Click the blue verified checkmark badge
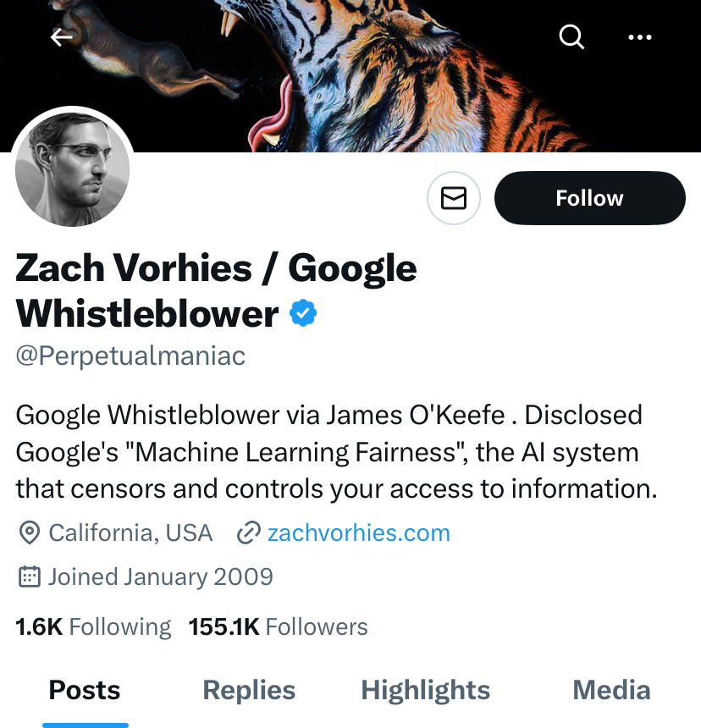This screenshot has height=728, width=701. 303,313
